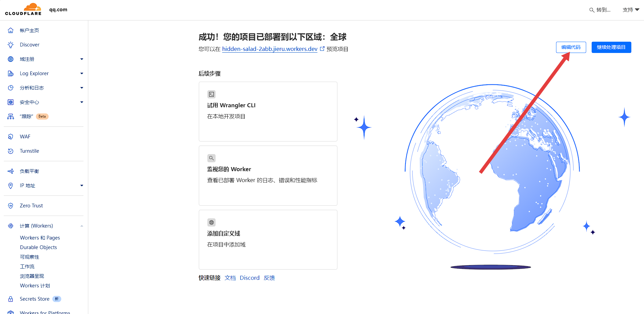Expand the 域注册 dropdown
This screenshot has width=644, height=314.
82,59
